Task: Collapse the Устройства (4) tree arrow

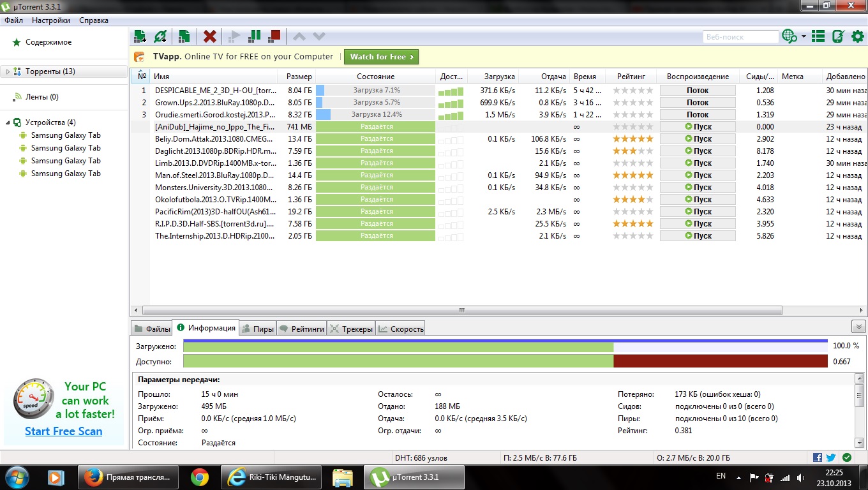Action: 8,122
